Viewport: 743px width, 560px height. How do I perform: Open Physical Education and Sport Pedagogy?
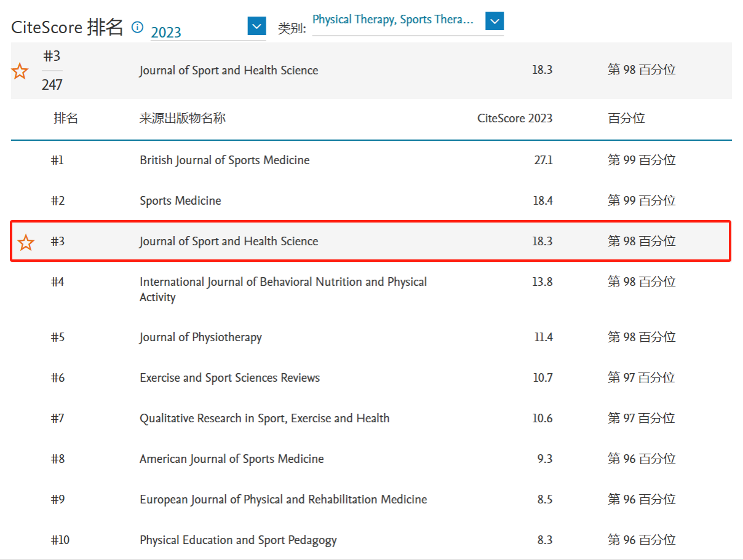click(x=238, y=540)
